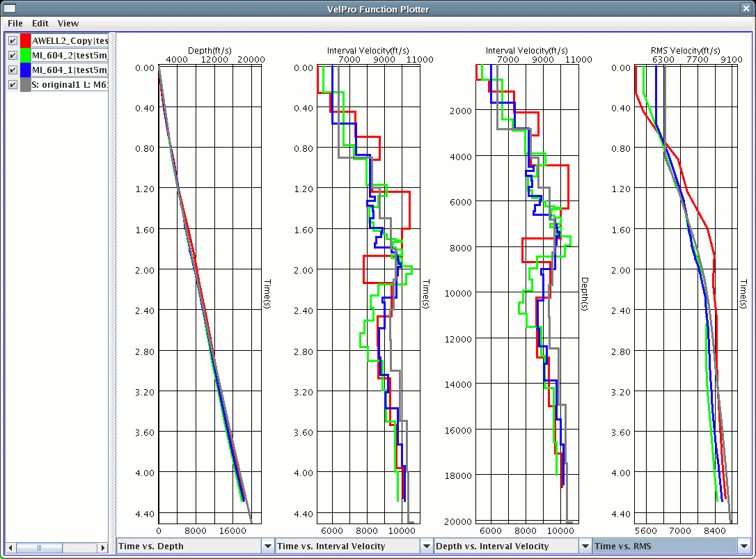The width and height of the screenshot is (756, 559).
Task: Open the Time vs. Depth dropdown
Action: pos(196,546)
